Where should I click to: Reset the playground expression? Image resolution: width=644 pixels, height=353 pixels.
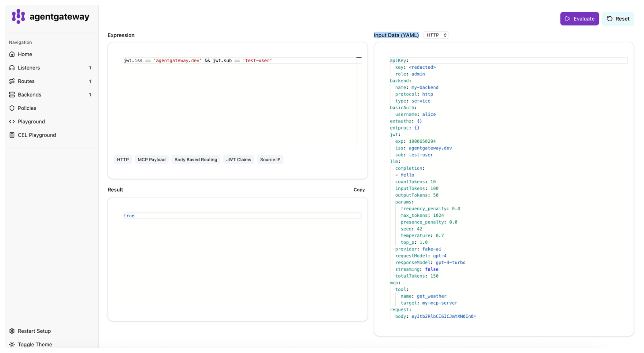(x=618, y=19)
